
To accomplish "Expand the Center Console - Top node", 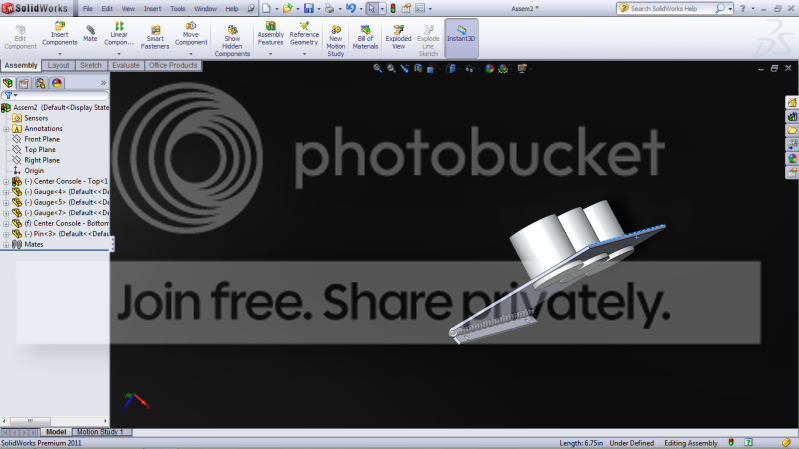I will (6, 181).
